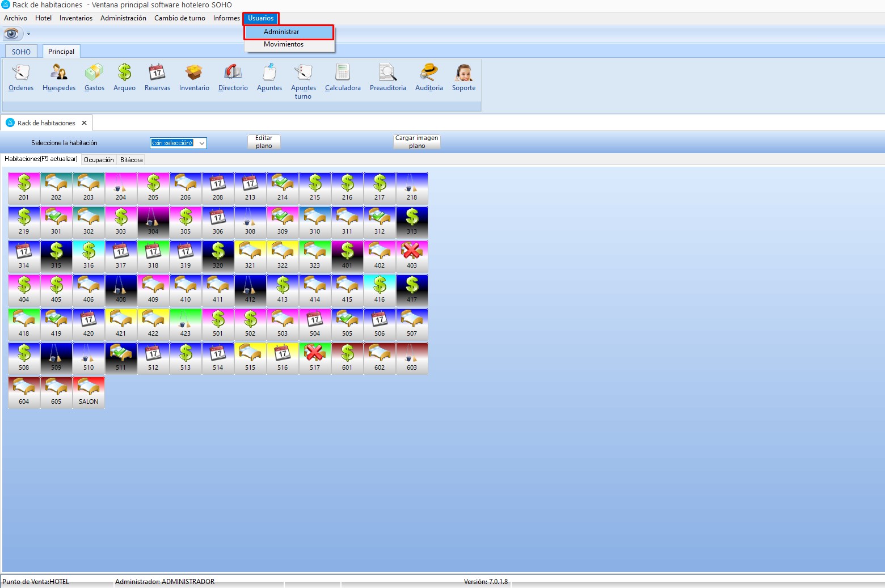This screenshot has height=588, width=885.
Task: Close the Rack de habitaciones tab
Action: point(84,123)
